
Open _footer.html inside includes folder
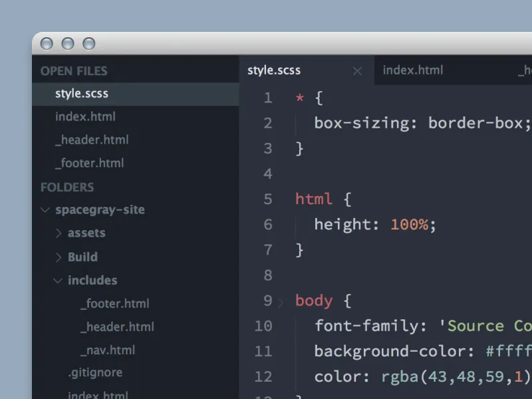[115, 304]
